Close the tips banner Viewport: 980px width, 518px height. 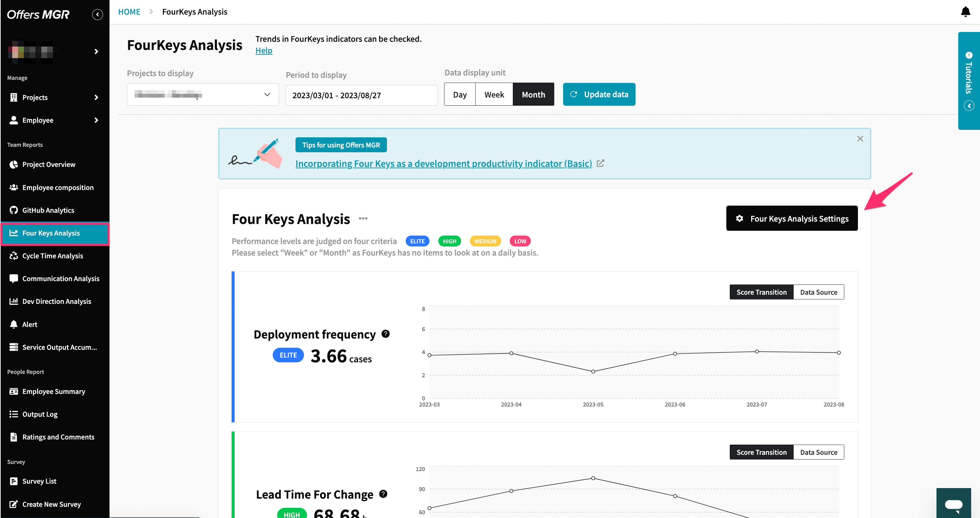click(860, 139)
